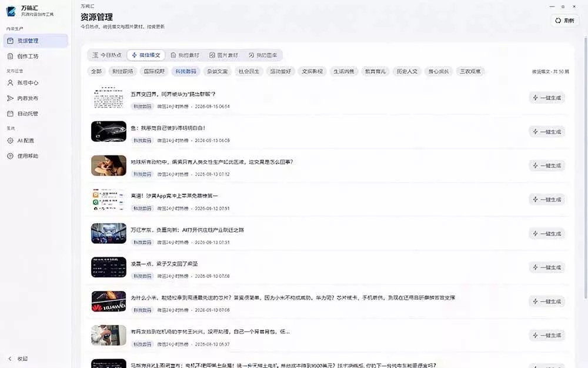Click the lightning icon in the Huawei article row

point(536,301)
